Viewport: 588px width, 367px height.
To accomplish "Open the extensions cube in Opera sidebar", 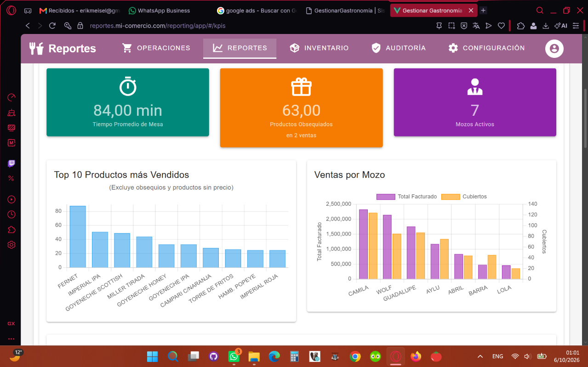I will coord(11,230).
